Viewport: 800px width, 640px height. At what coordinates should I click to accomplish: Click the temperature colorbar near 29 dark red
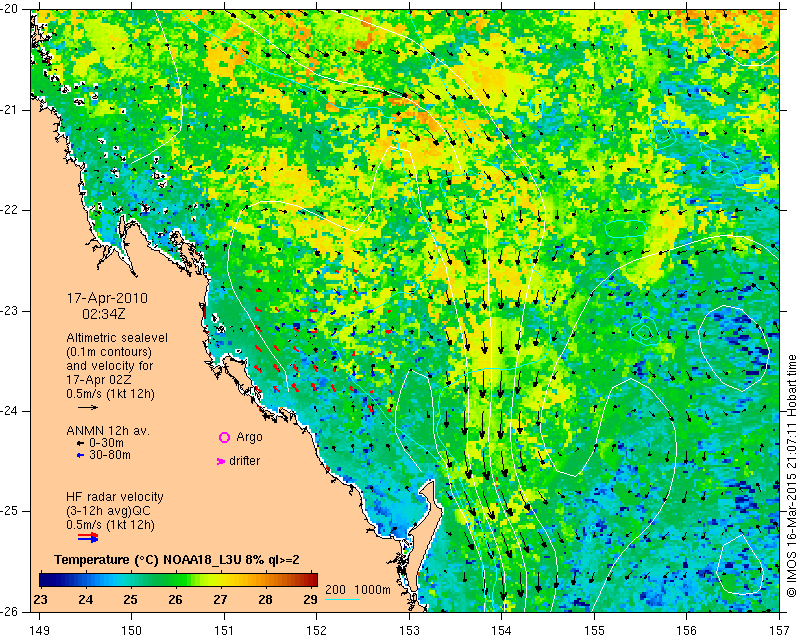pos(313,579)
